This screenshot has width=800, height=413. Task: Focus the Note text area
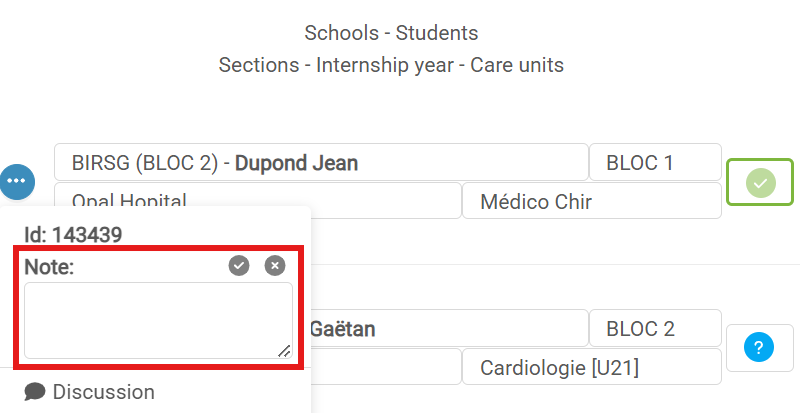pyautogui.click(x=159, y=321)
